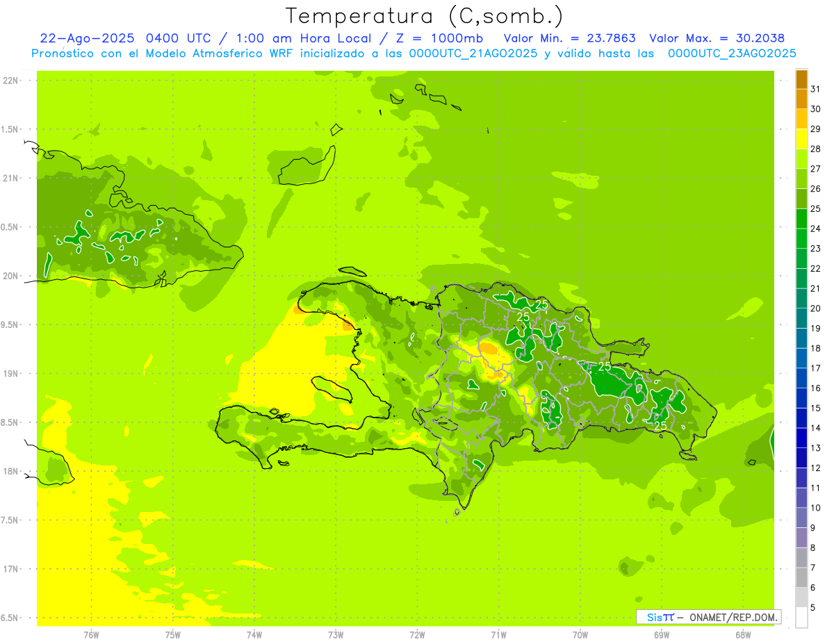Pick the blue swatch between legend 16 and 17

pos(801,378)
